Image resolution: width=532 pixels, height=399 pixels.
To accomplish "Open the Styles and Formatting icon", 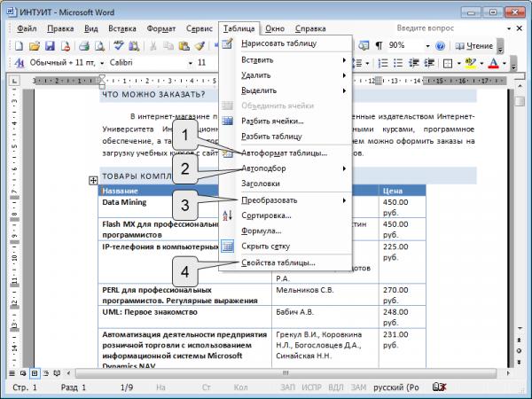I will tap(20, 63).
